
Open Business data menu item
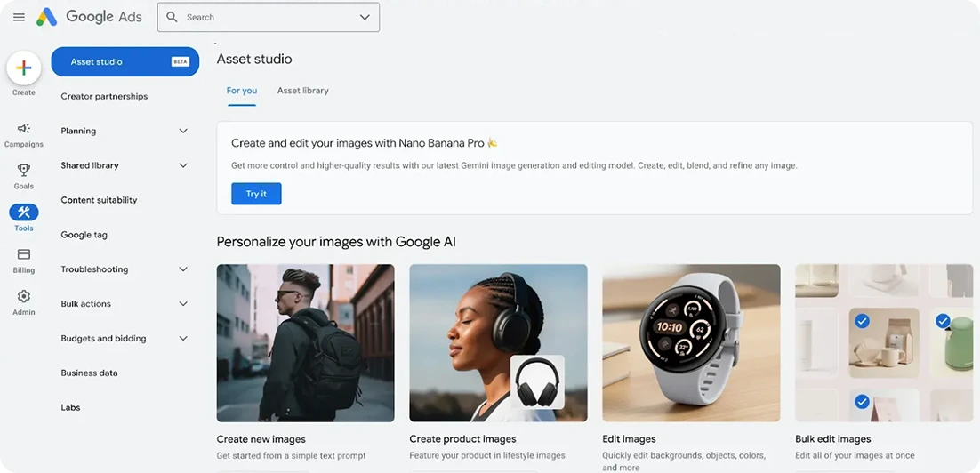pos(90,373)
